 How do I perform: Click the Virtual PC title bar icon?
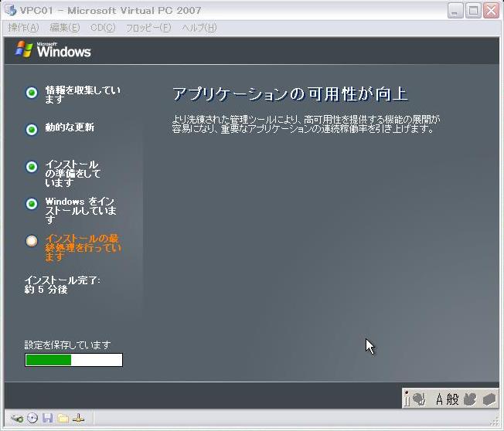coord(11,10)
